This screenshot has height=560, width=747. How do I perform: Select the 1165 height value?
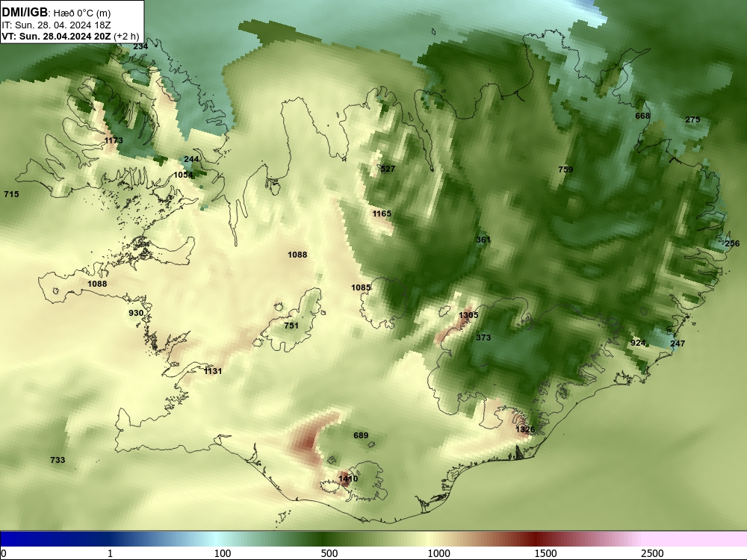point(382,214)
